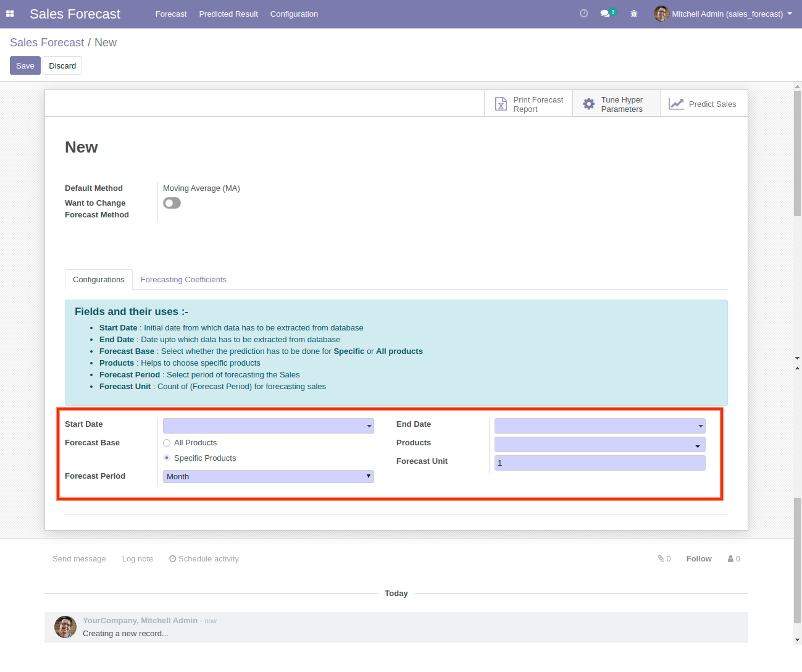
Task: Click the Tune Hyper Parameters gear icon
Action: tap(589, 104)
